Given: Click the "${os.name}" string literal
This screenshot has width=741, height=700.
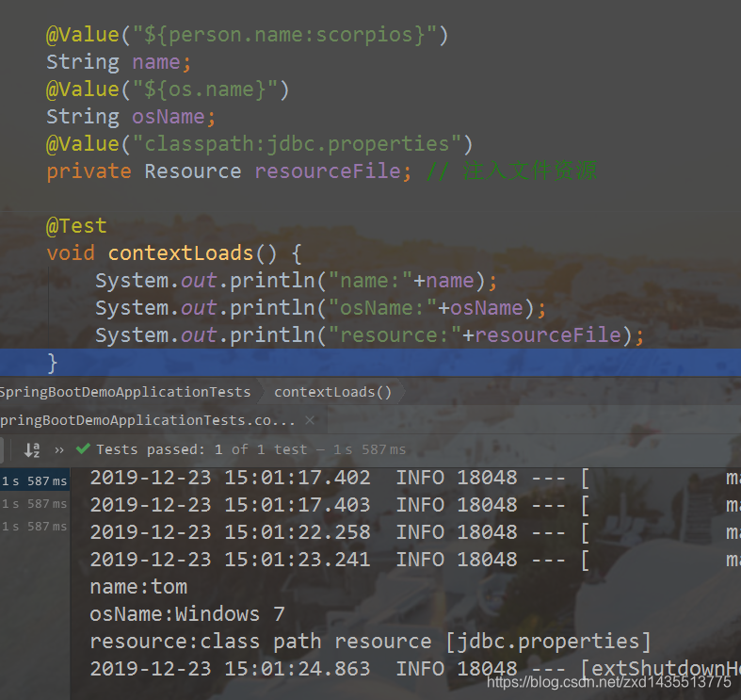Looking at the screenshot, I should click(x=205, y=90).
